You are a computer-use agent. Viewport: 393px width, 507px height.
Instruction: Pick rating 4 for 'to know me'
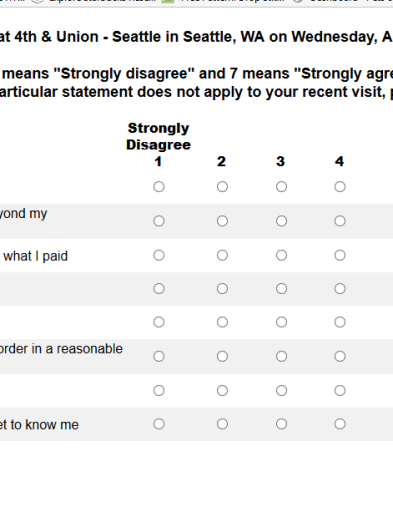340,424
